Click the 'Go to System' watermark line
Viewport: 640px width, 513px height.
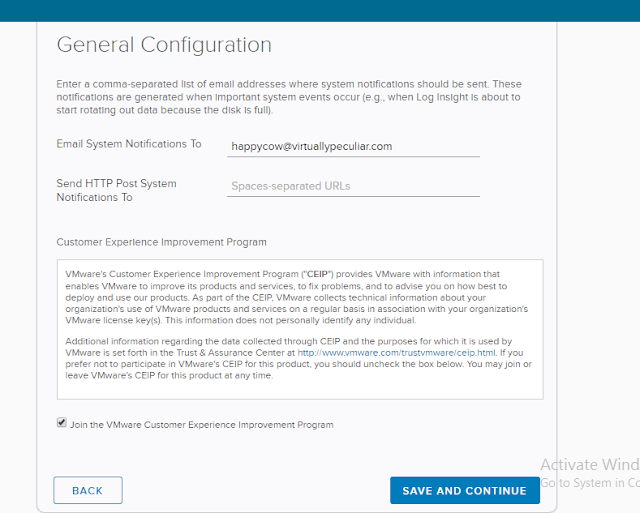point(590,482)
